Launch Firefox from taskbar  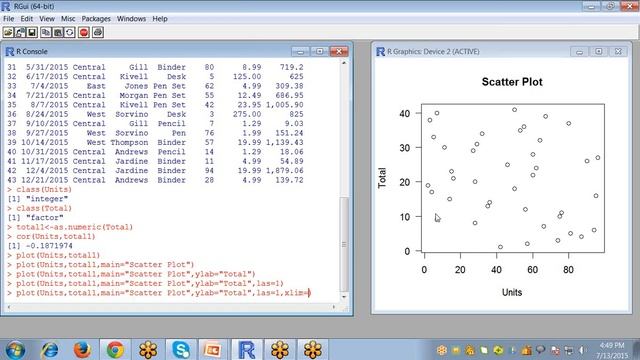point(82,350)
